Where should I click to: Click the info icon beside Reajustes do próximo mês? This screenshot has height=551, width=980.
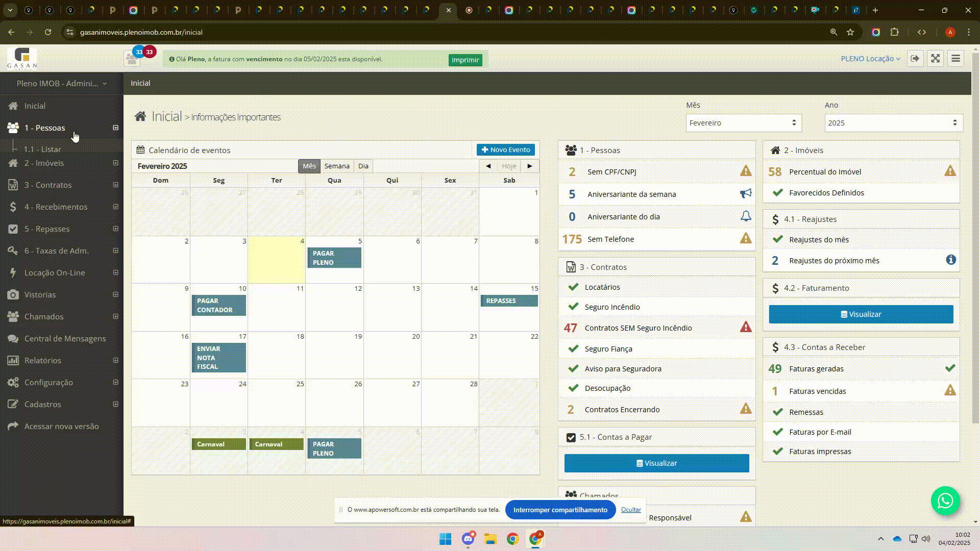[x=950, y=260]
